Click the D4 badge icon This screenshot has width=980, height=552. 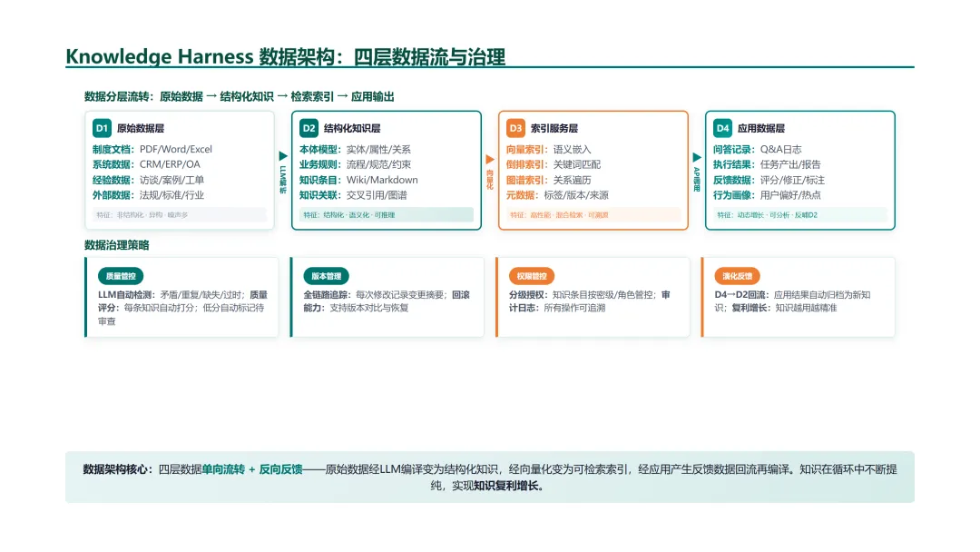pyautogui.click(x=722, y=128)
